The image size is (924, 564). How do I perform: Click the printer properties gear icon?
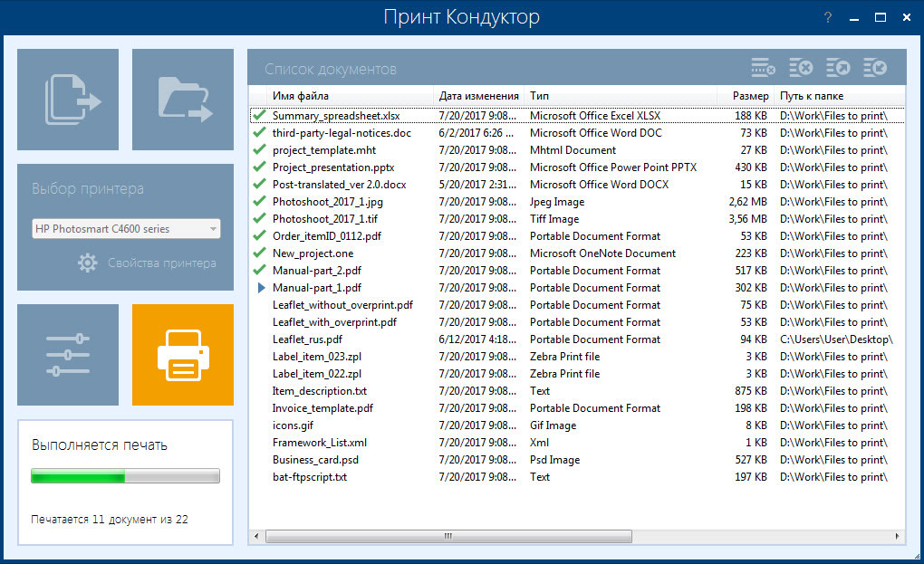[87, 263]
